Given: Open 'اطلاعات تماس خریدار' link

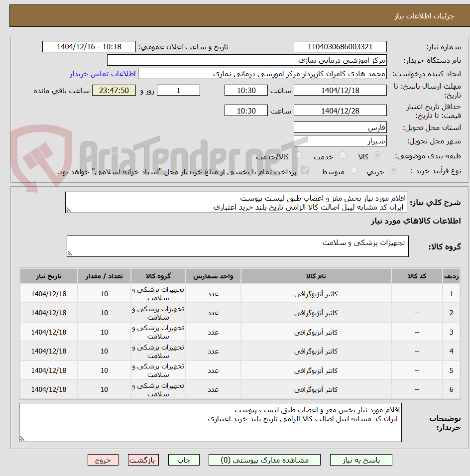Looking at the screenshot, I should point(103,74).
